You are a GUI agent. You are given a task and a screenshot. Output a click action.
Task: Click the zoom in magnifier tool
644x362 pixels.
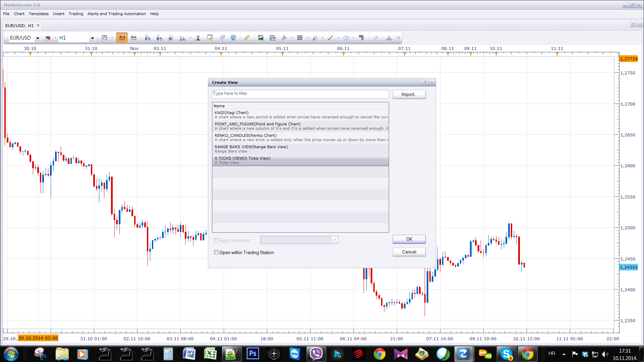[147, 38]
